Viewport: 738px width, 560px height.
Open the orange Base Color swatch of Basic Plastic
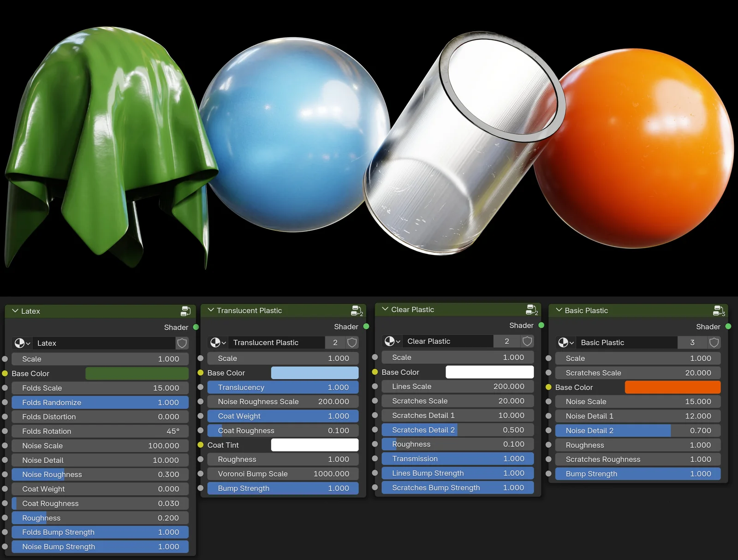click(x=672, y=387)
